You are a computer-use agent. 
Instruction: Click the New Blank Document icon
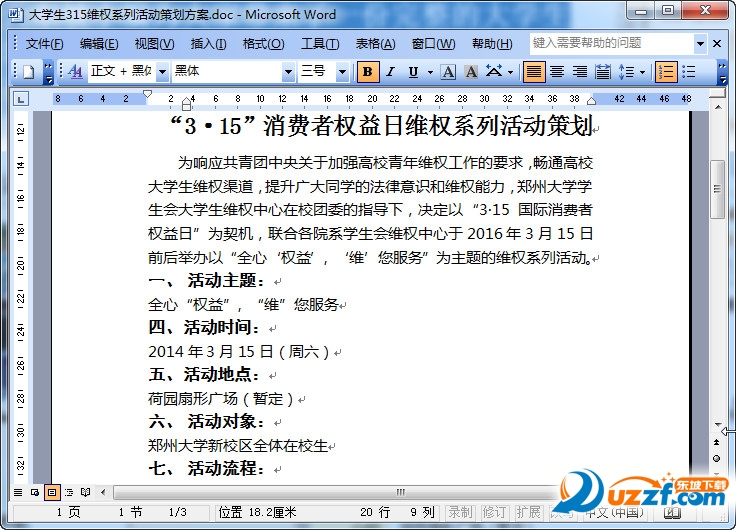[29, 72]
